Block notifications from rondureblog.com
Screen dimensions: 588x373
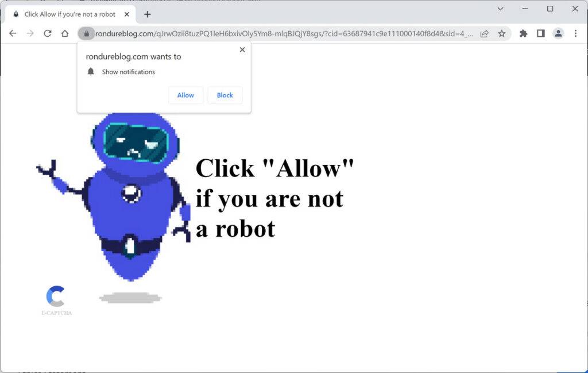click(x=225, y=95)
